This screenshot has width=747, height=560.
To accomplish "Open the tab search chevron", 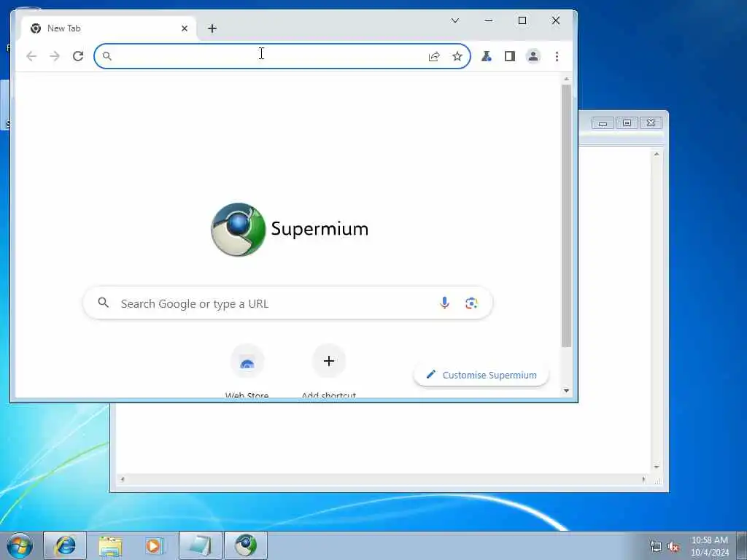I will click(x=455, y=20).
